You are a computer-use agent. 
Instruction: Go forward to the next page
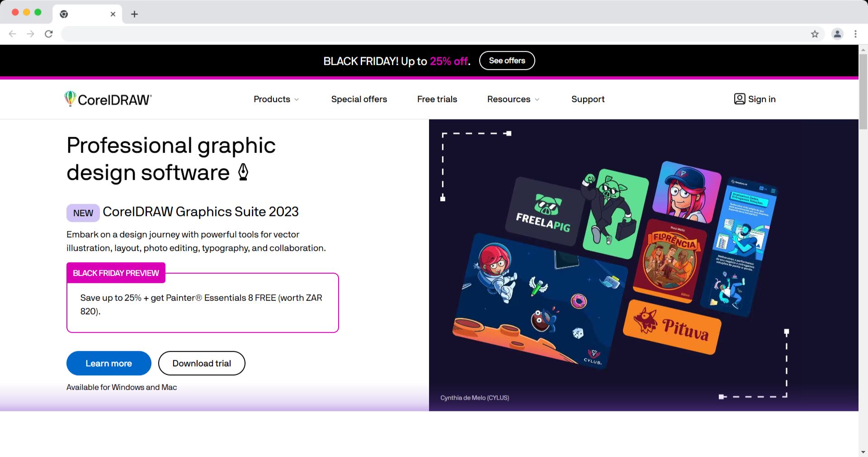coord(30,34)
